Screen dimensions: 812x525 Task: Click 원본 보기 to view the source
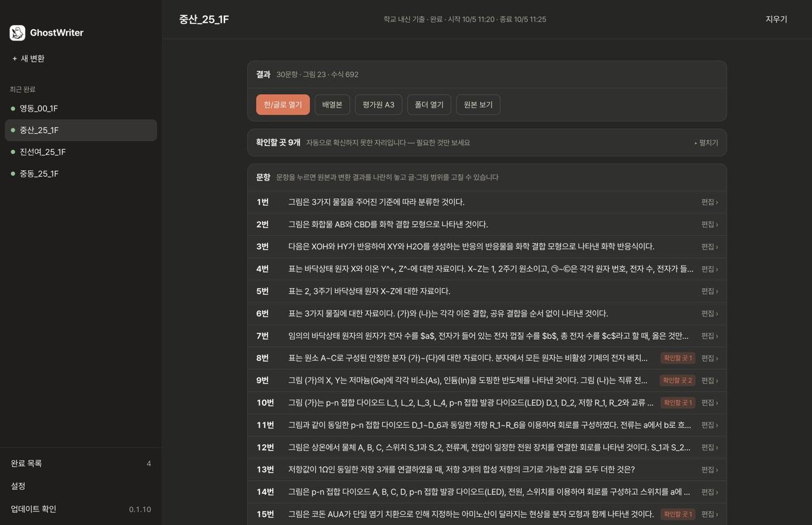(478, 104)
